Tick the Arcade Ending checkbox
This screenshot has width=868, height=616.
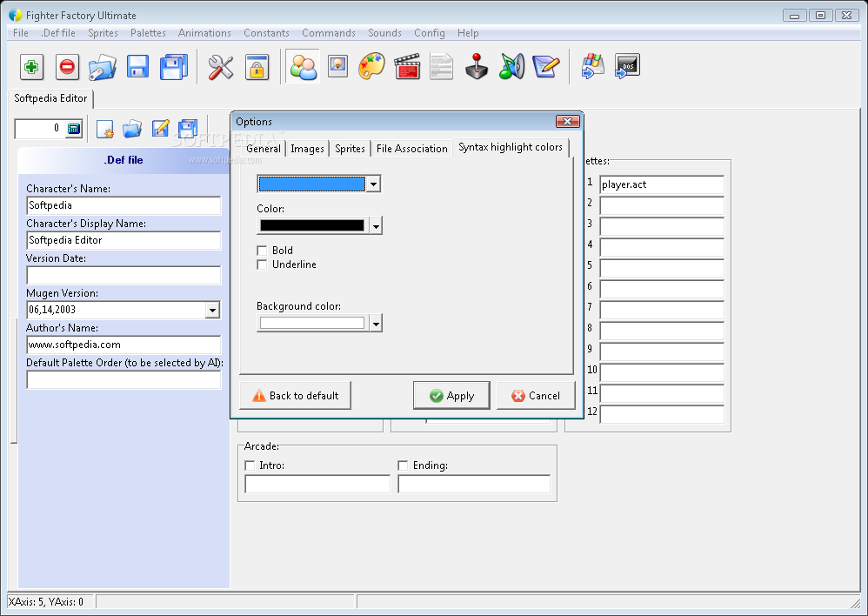point(403,465)
